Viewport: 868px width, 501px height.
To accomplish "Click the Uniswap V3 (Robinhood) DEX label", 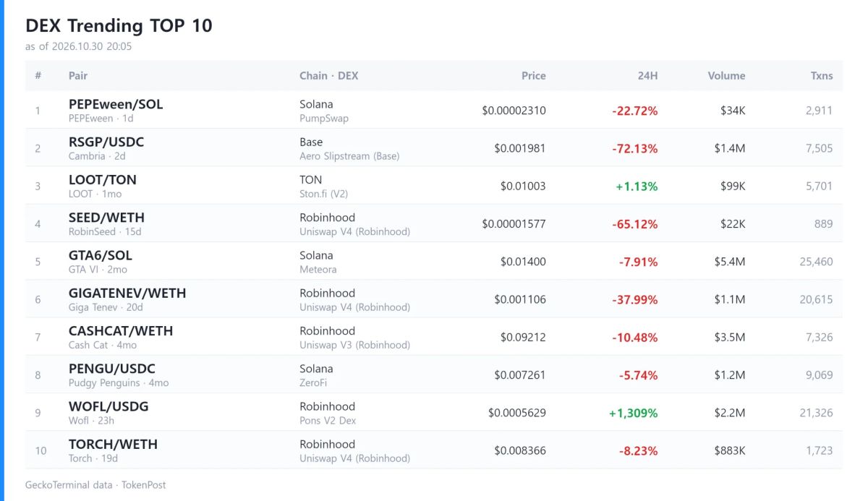I will click(354, 345).
